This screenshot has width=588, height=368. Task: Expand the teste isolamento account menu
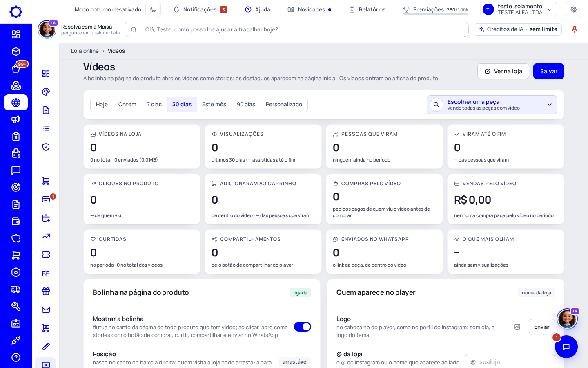[x=519, y=9]
